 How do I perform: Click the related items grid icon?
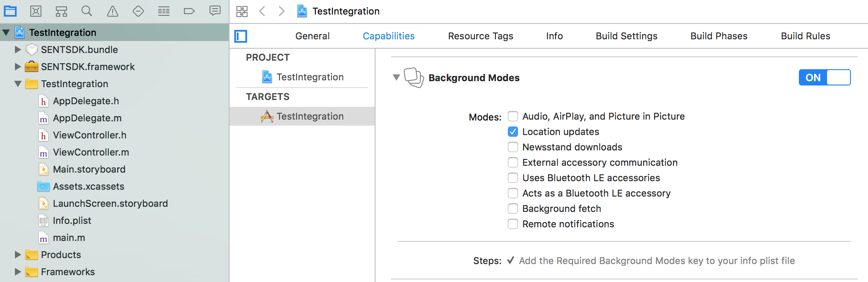242,12
